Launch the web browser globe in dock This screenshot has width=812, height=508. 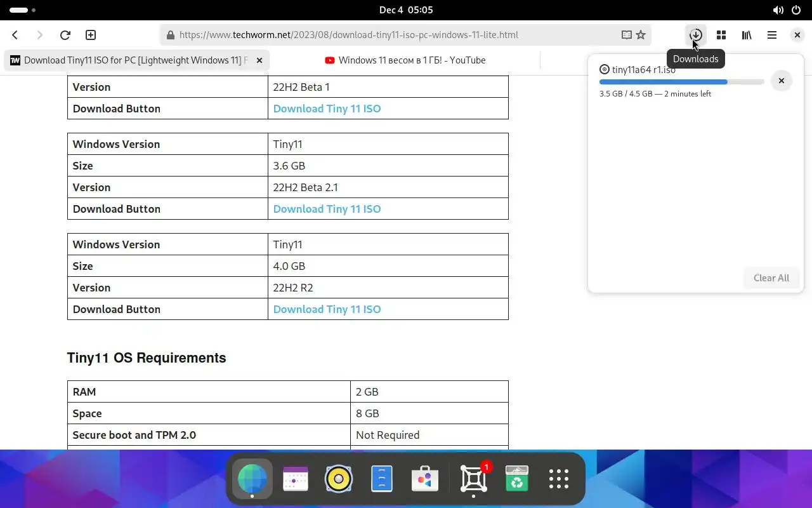252,478
